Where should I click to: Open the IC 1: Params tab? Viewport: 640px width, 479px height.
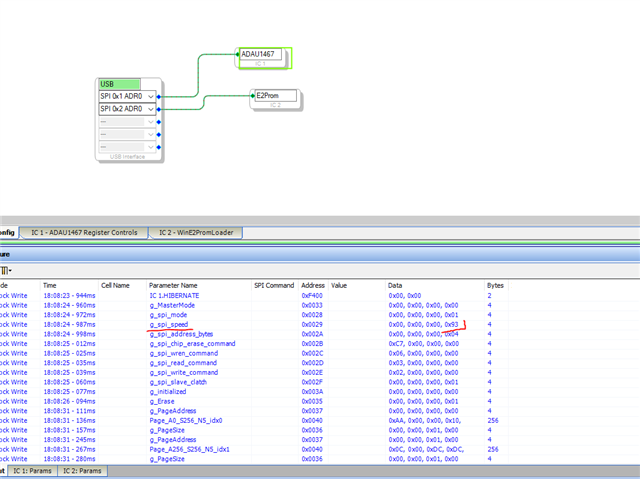[x=32, y=471]
